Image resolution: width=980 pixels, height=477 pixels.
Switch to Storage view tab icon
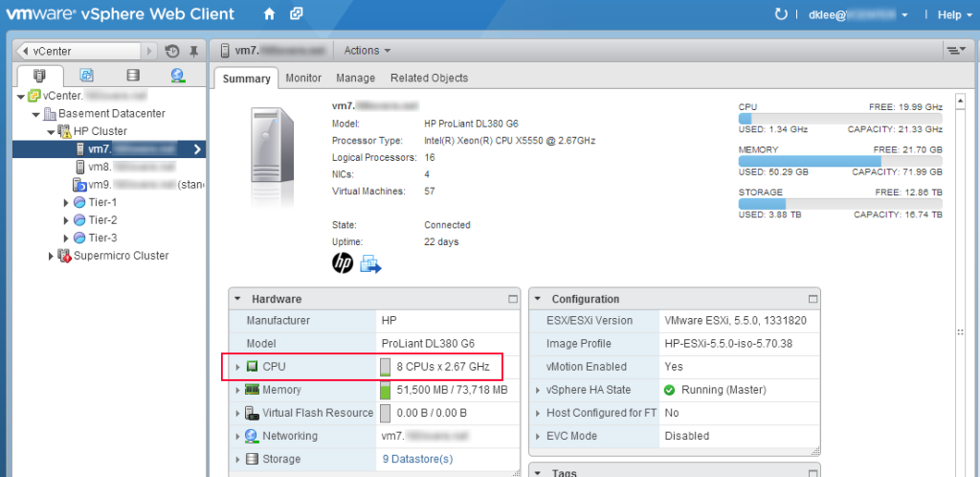click(132, 75)
